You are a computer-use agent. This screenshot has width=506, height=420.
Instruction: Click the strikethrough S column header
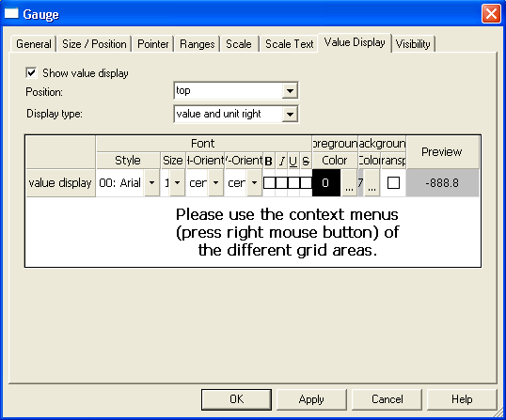(x=306, y=160)
